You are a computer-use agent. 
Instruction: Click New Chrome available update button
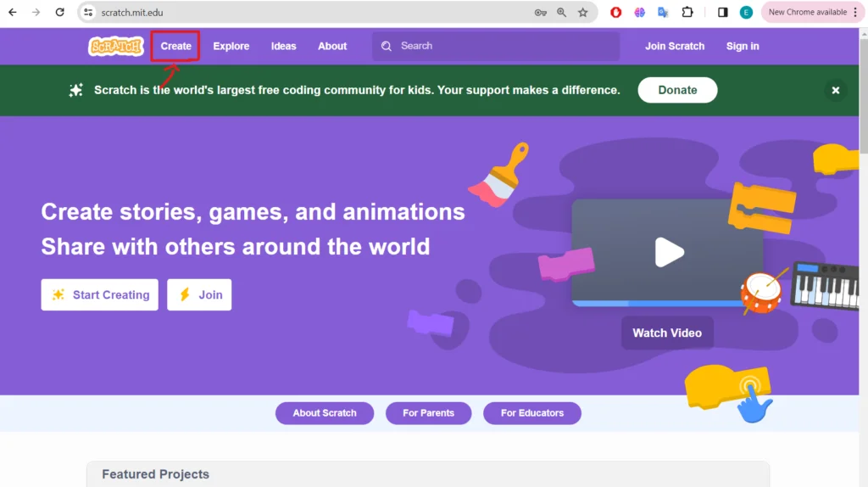pyautogui.click(x=807, y=12)
